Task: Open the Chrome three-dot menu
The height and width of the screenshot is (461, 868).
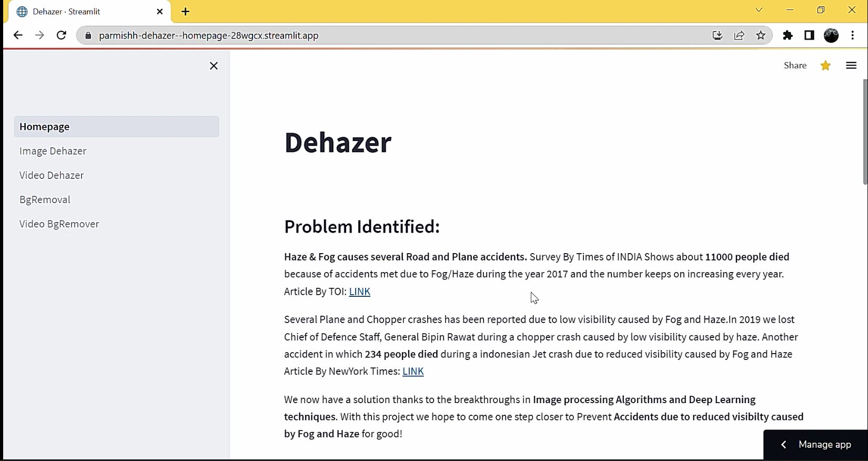Action: [853, 35]
